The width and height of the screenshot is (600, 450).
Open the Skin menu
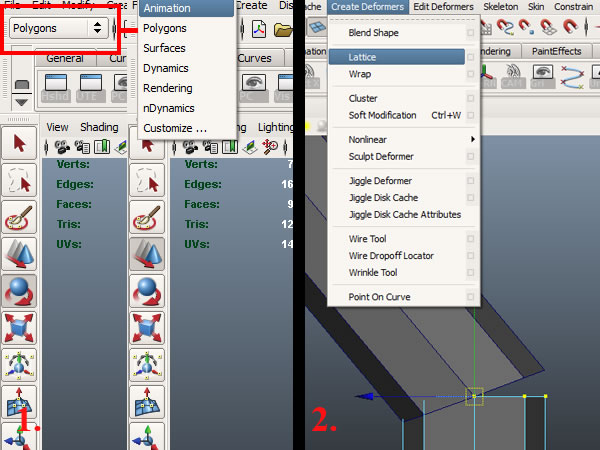(536, 7)
